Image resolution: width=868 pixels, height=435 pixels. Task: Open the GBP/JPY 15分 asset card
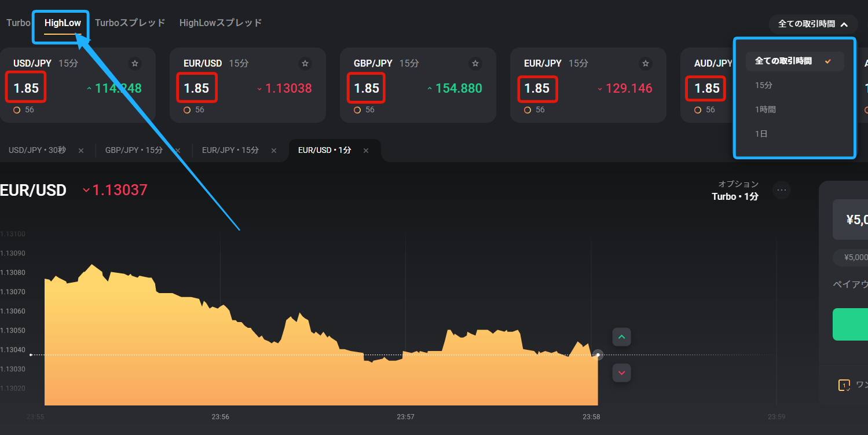point(418,85)
